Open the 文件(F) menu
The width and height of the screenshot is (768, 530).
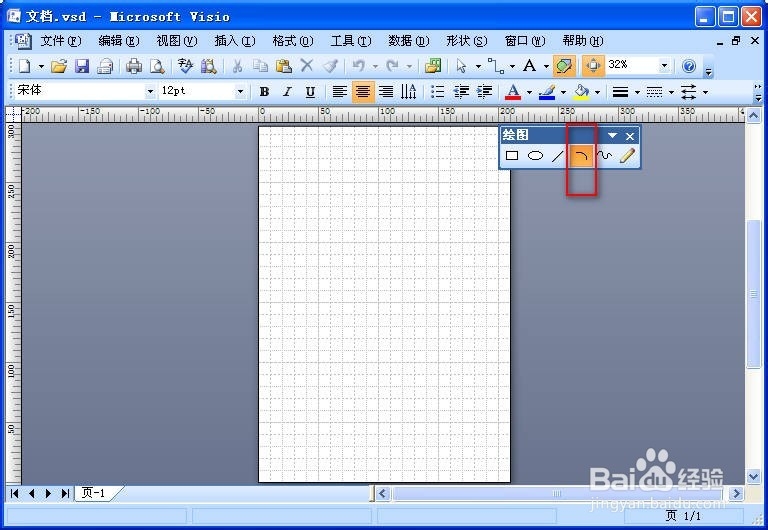click(x=61, y=41)
